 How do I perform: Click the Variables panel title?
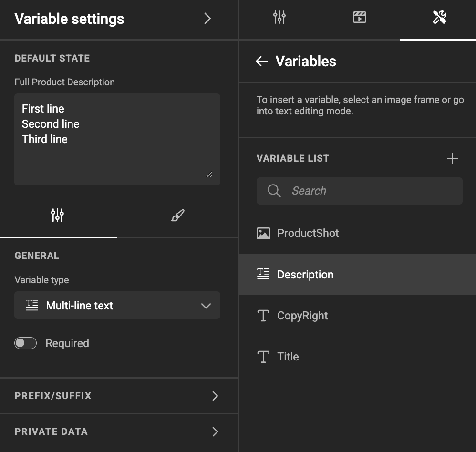[x=306, y=62]
